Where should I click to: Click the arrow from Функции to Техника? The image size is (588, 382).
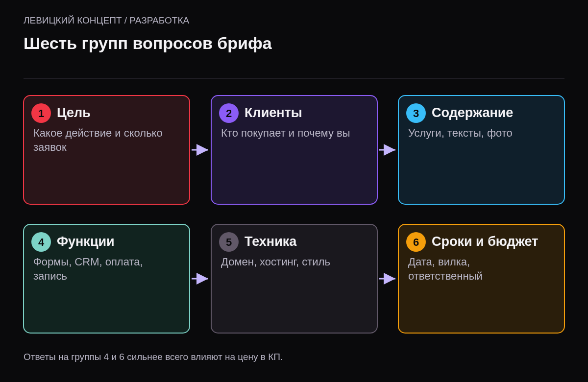point(200,279)
